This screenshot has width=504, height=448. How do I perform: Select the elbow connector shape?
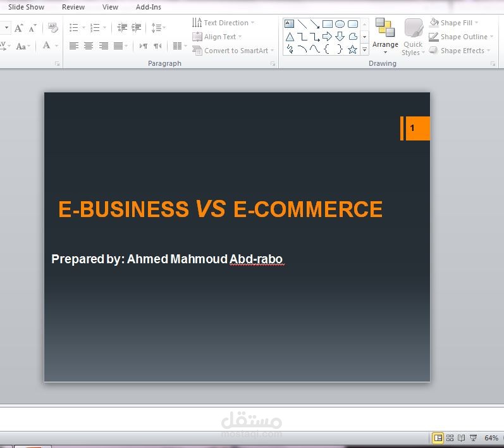(302, 37)
